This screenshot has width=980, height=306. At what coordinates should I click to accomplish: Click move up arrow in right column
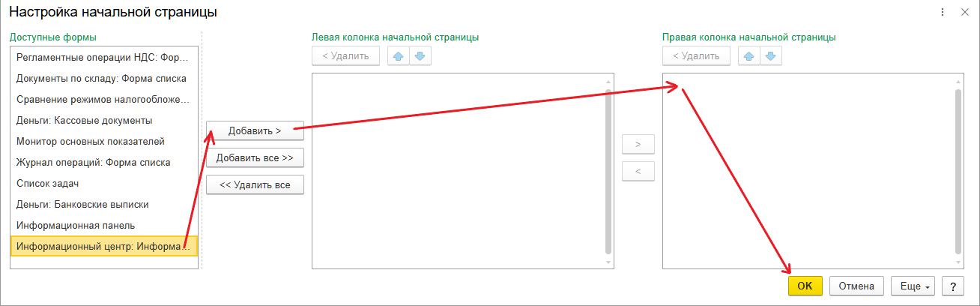tap(749, 56)
